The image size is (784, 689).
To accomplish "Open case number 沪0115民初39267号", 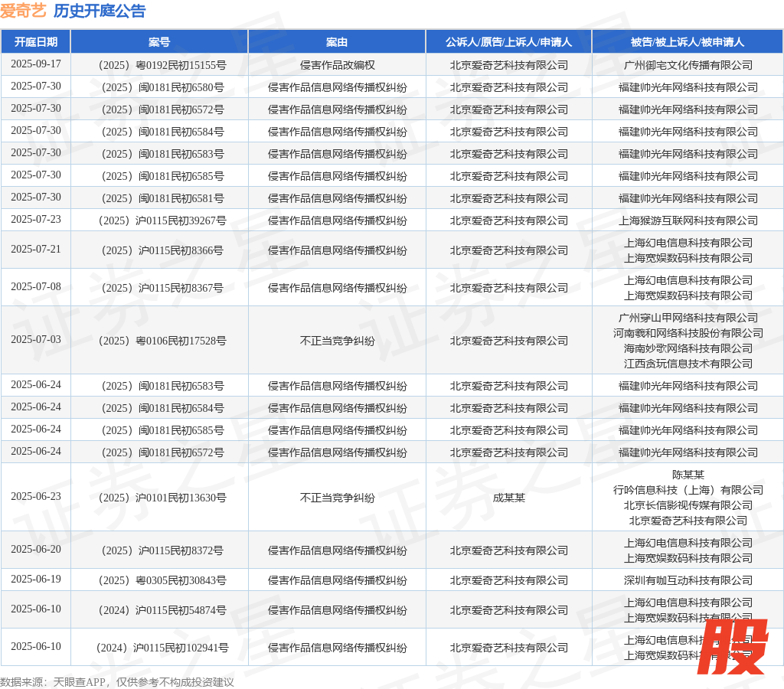I will [x=159, y=220].
